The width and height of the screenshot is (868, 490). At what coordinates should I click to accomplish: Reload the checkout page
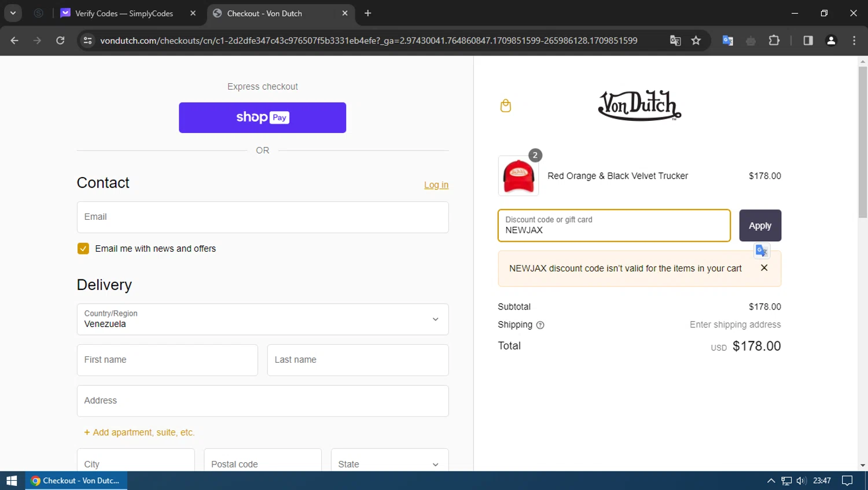(60, 40)
